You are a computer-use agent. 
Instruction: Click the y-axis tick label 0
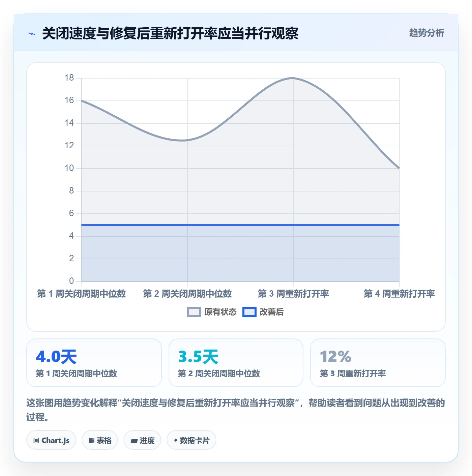(x=71, y=281)
